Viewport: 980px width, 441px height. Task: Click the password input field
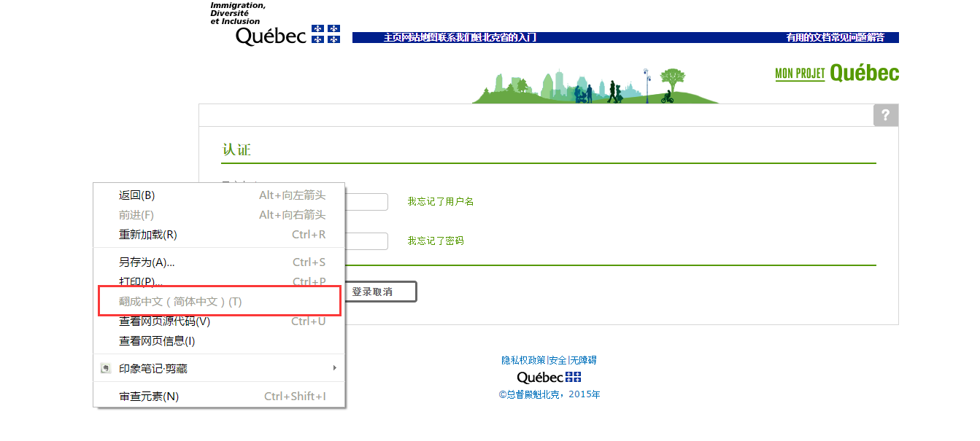[x=366, y=241]
